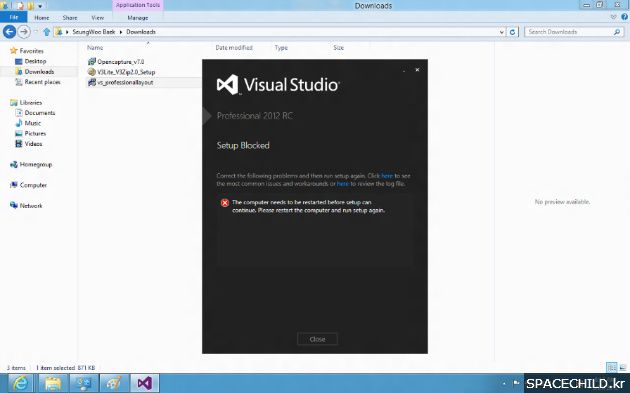Click the new folder quick access icon
This screenshot has height=393, width=630.
pos(30,6)
